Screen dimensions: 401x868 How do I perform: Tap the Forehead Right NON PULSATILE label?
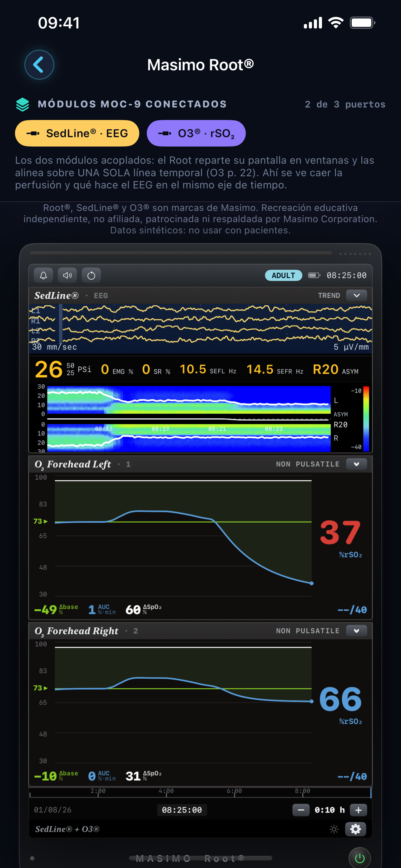[x=308, y=631]
